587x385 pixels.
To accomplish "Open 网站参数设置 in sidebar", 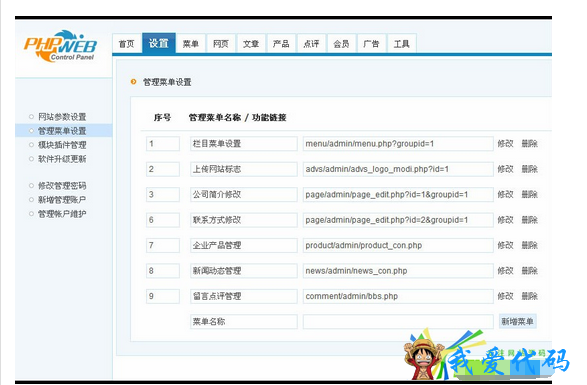I will [x=62, y=117].
